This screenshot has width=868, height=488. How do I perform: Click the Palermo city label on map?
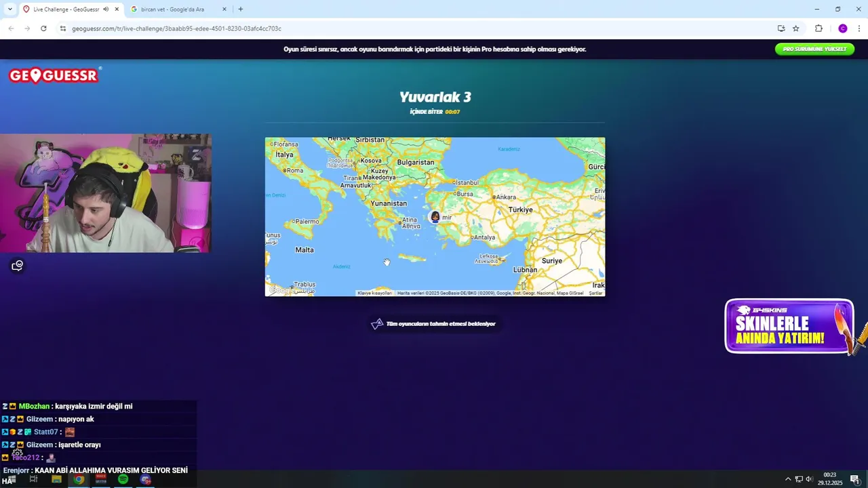click(307, 222)
